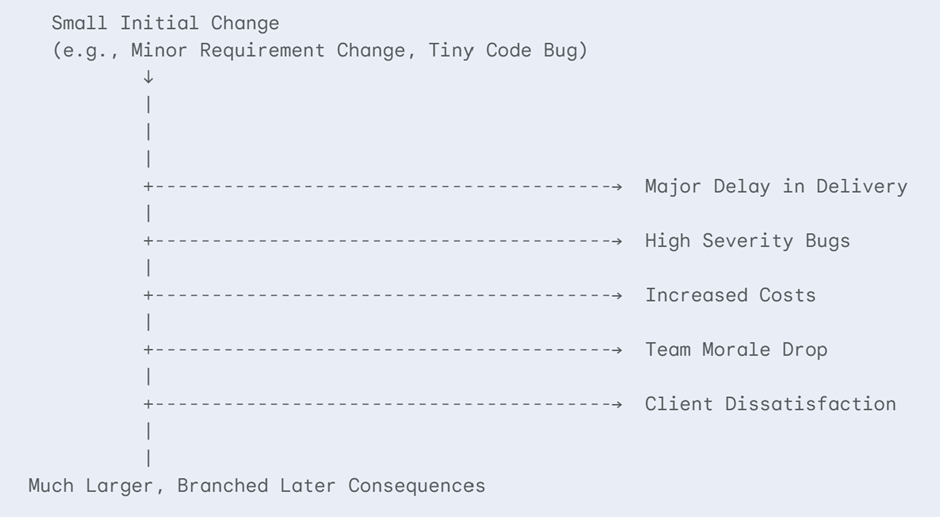The height and width of the screenshot is (517, 940).
Task: Click arrowhead pointing to Increased Costs
Action: click(x=618, y=295)
